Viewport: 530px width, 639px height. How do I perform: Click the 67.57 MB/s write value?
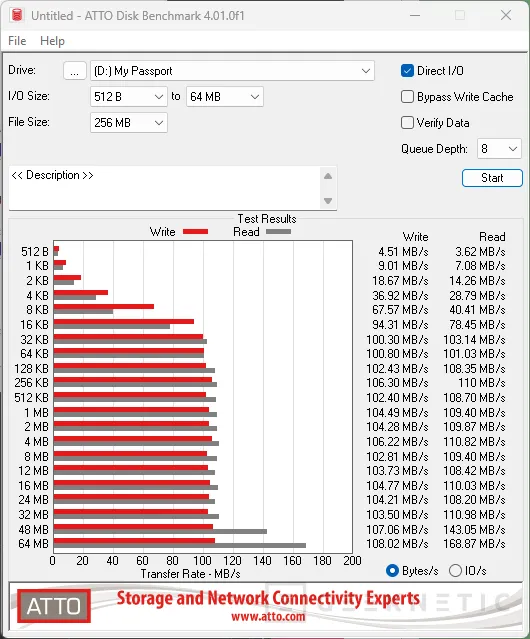coord(400,310)
